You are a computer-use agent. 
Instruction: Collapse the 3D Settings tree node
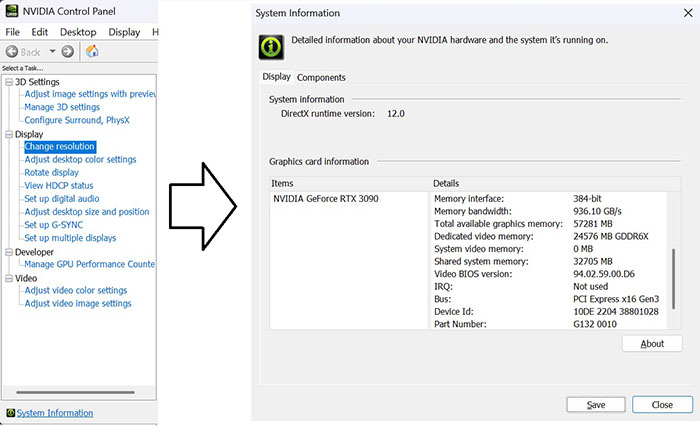tap(8, 82)
